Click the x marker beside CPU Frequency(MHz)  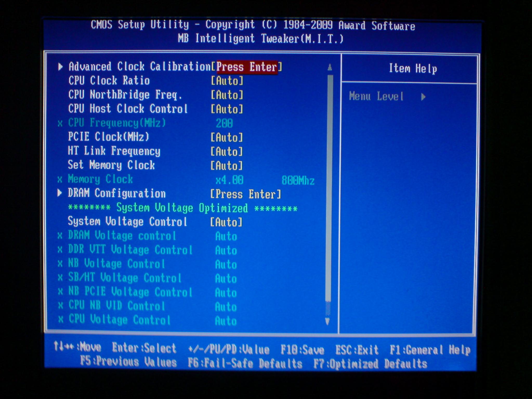pos(60,123)
